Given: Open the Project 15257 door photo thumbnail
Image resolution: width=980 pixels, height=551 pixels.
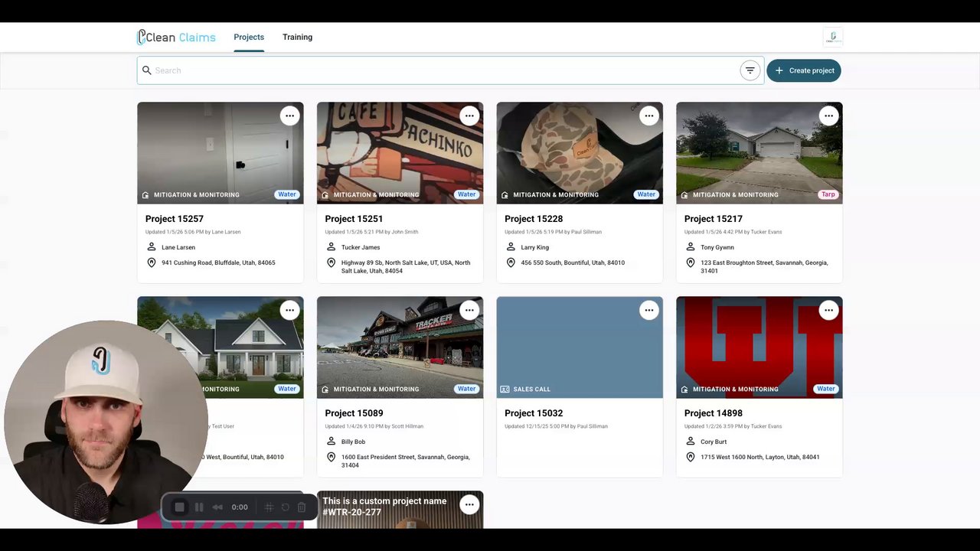Looking at the screenshot, I should 220,153.
